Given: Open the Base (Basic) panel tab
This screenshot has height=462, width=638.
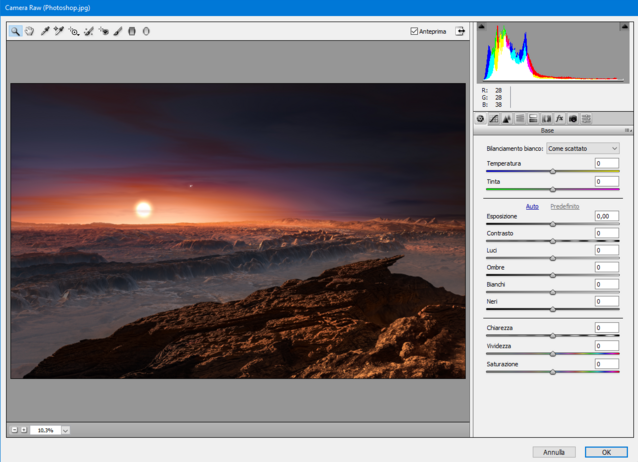Looking at the screenshot, I should [481, 119].
